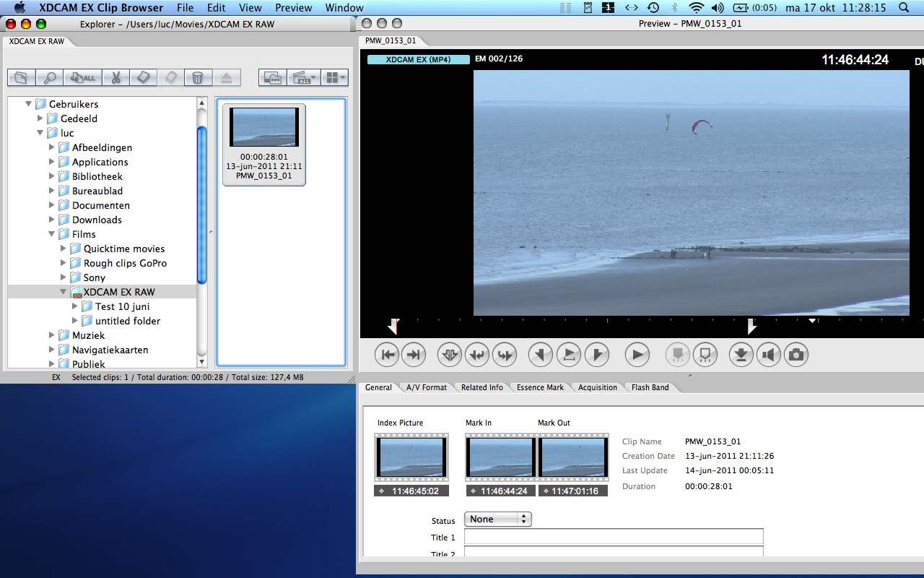Jump to the clip end in Preview
This screenshot has width=924, height=578.
point(414,355)
